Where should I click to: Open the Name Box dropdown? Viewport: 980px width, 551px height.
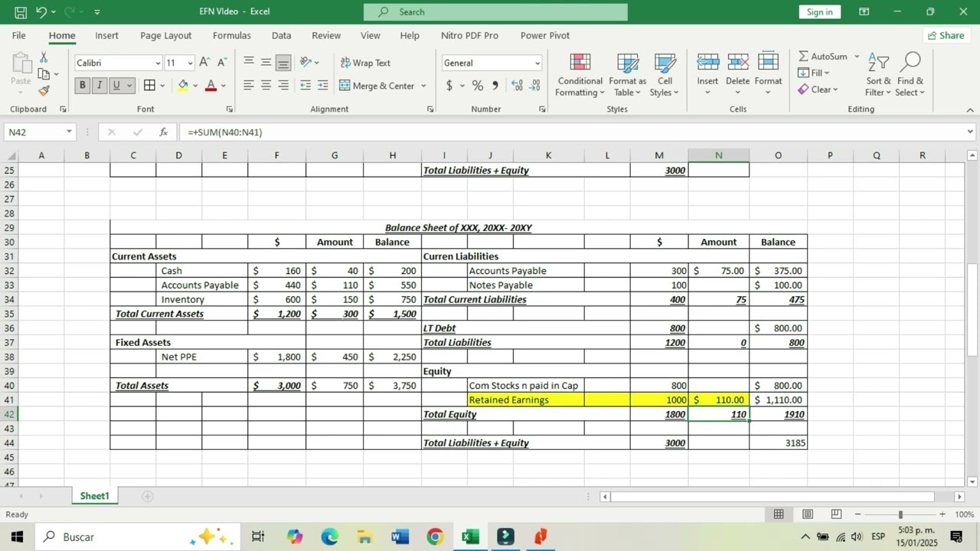pos(69,132)
